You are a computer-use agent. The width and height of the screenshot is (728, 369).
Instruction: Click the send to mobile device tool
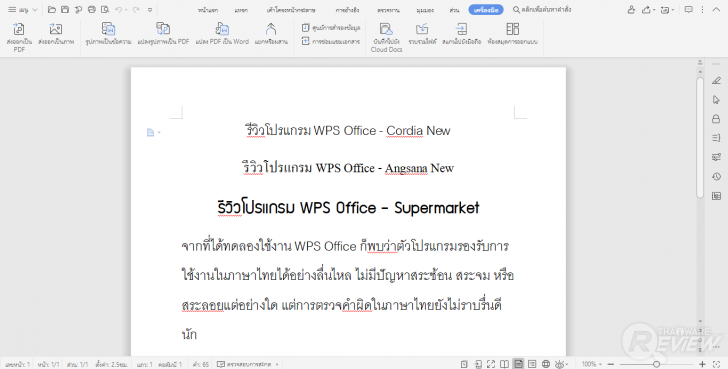[x=462, y=33]
